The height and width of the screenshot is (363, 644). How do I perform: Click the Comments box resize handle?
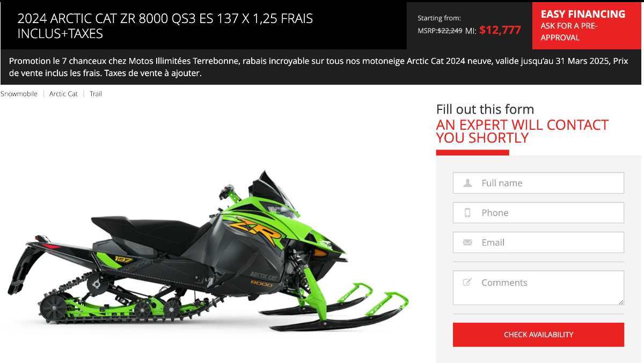tap(621, 302)
